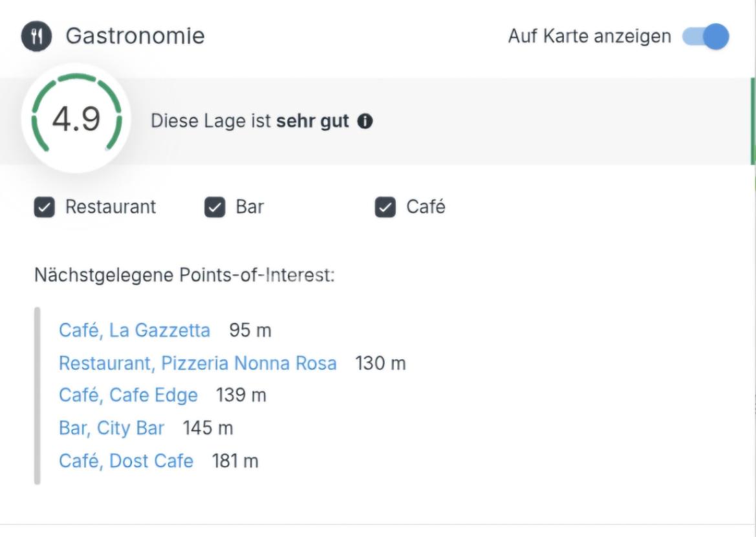Viewport: 756px width, 537px height.
Task: Open the La Gazzetta café link
Action: click(x=134, y=330)
